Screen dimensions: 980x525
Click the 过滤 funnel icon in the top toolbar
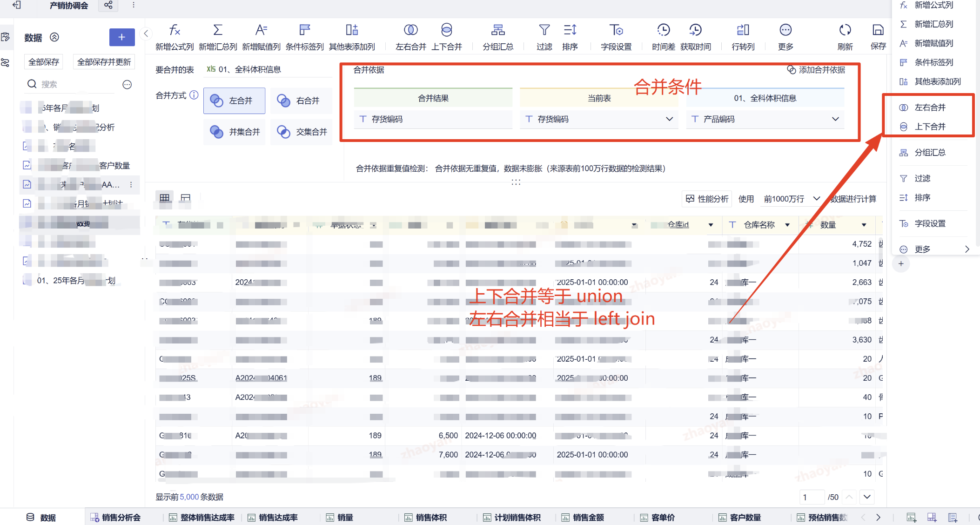pos(544,31)
